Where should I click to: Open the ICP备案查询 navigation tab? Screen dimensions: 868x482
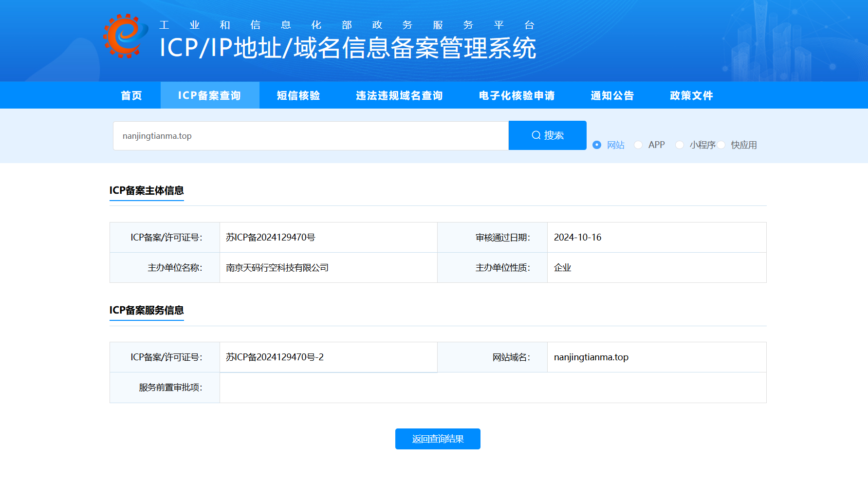pos(210,95)
